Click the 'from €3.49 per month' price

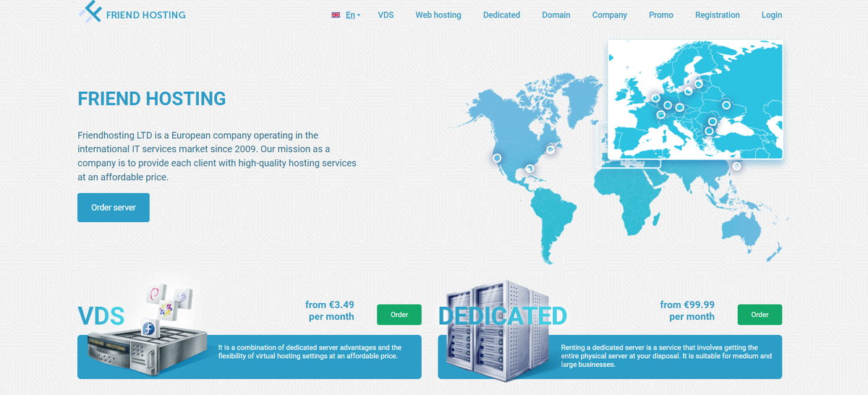click(x=330, y=310)
